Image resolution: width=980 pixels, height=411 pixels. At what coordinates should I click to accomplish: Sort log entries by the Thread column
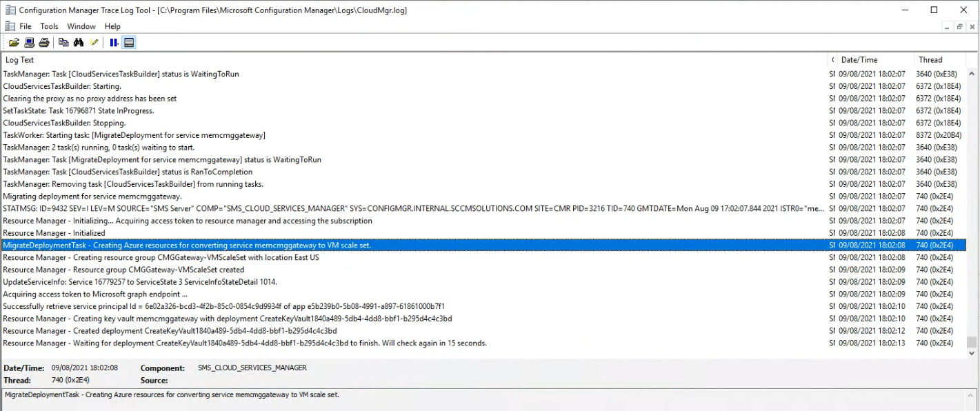tap(930, 59)
